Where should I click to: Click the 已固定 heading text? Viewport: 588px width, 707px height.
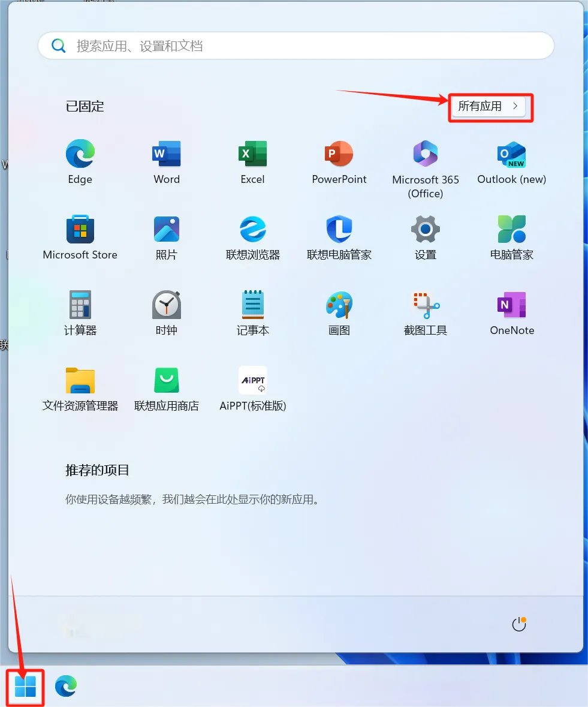click(85, 106)
